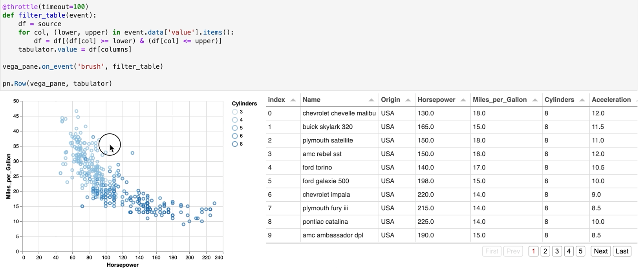644x268 pixels.
Task: Go to page 2 of table
Action: coord(545,251)
